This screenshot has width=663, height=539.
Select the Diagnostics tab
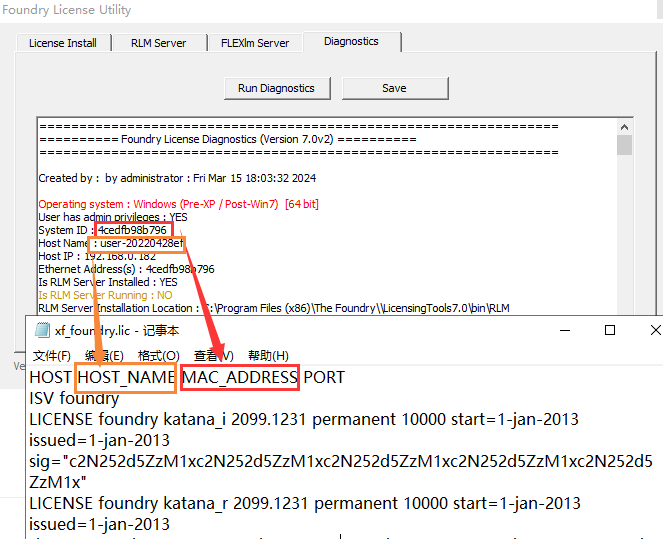click(x=351, y=41)
